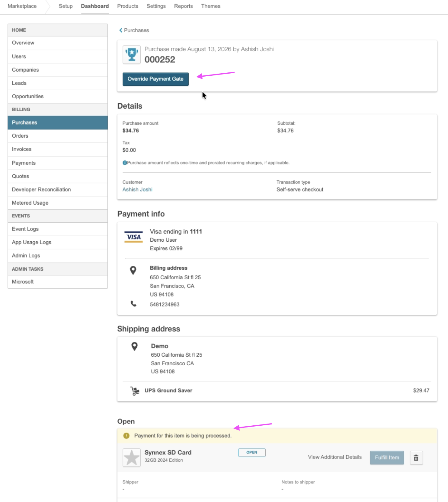Go back via the Purchases chevron icon
Viewport: 448px width, 502px height.
(x=121, y=30)
